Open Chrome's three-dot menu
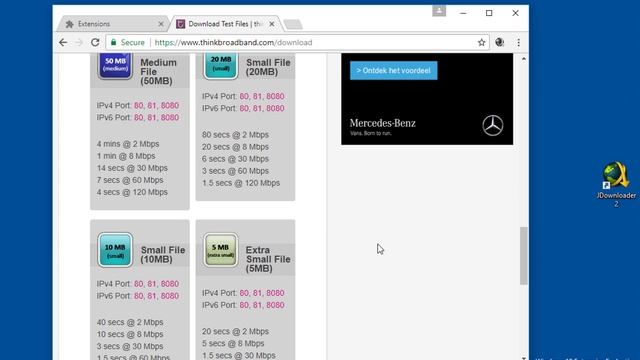Viewport: 640px width, 360px height. 518,42
